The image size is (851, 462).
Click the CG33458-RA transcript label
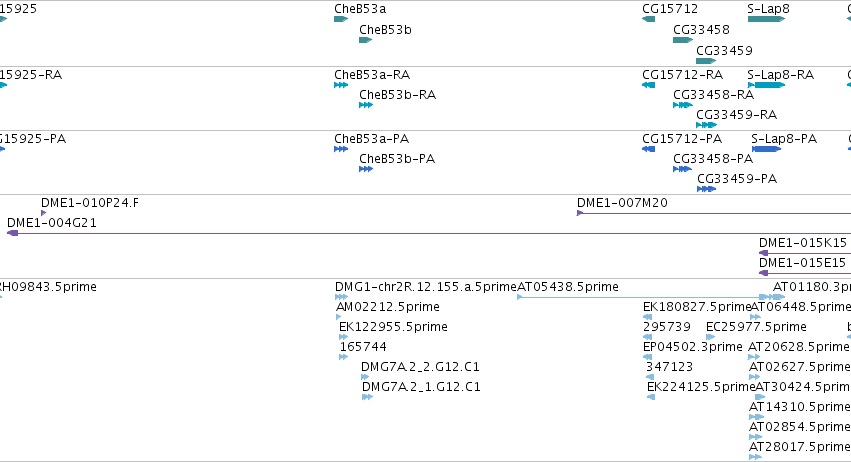tap(713, 95)
